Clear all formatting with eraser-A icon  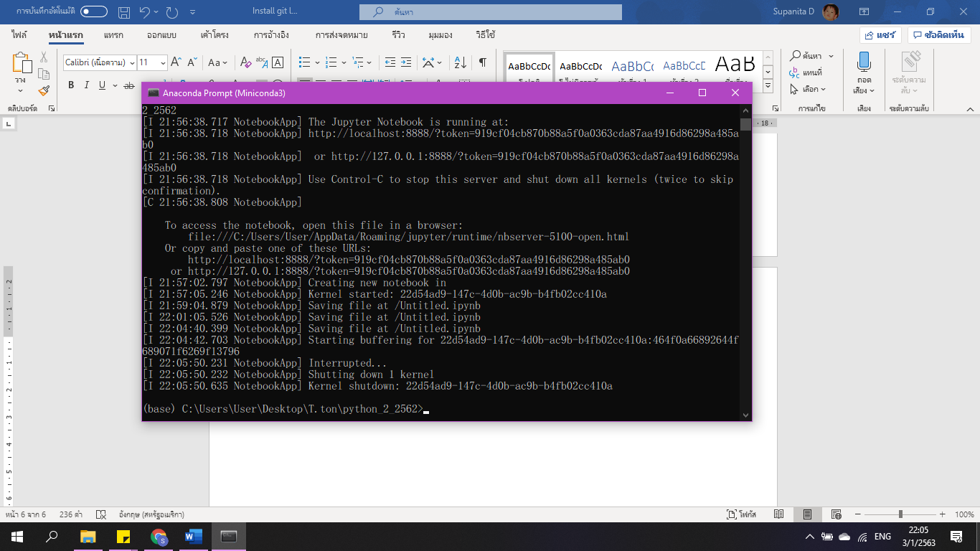(245, 62)
